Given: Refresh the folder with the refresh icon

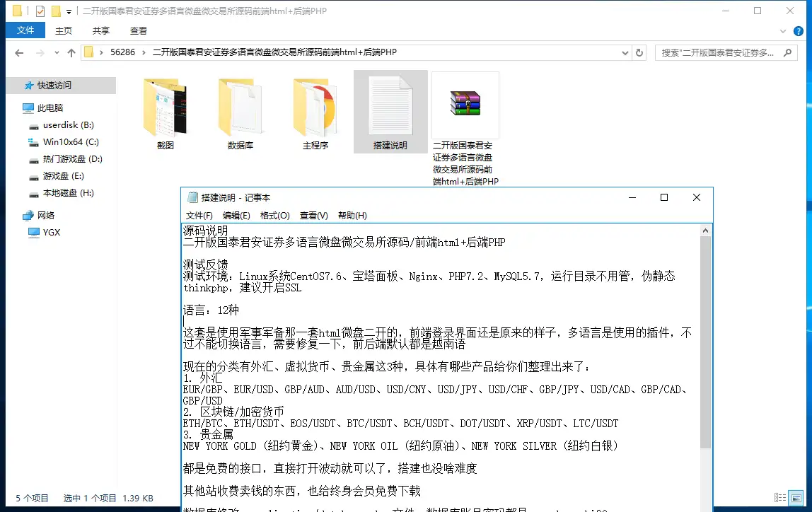Looking at the screenshot, I should click(639, 52).
